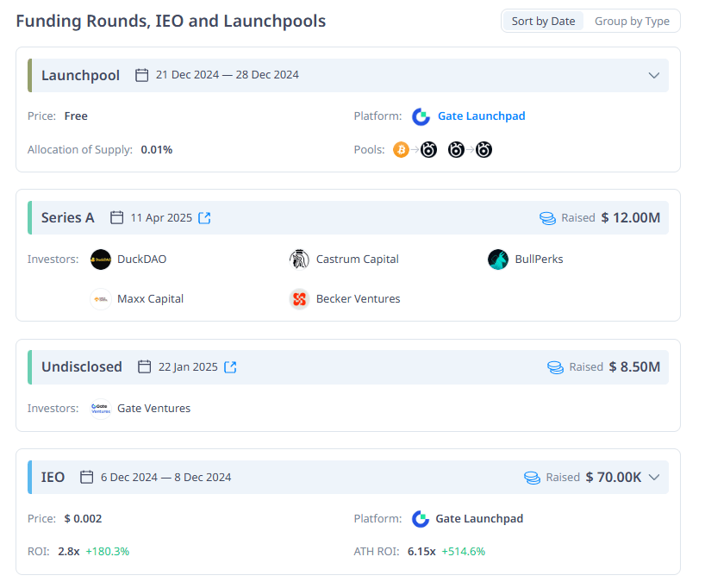Viewport: 705px width, 588px height.
Task: Open external link icon beside 22 Jan 2025
Action: [230, 367]
